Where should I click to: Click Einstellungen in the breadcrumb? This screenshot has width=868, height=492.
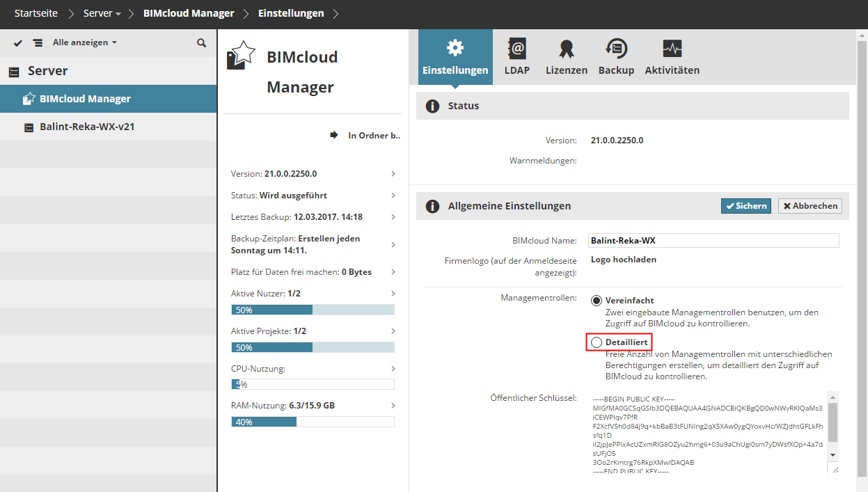tap(291, 13)
